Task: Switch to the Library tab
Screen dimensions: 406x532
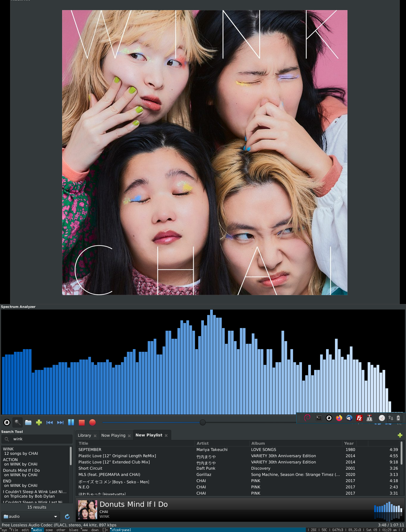Action: tap(84, 435)
